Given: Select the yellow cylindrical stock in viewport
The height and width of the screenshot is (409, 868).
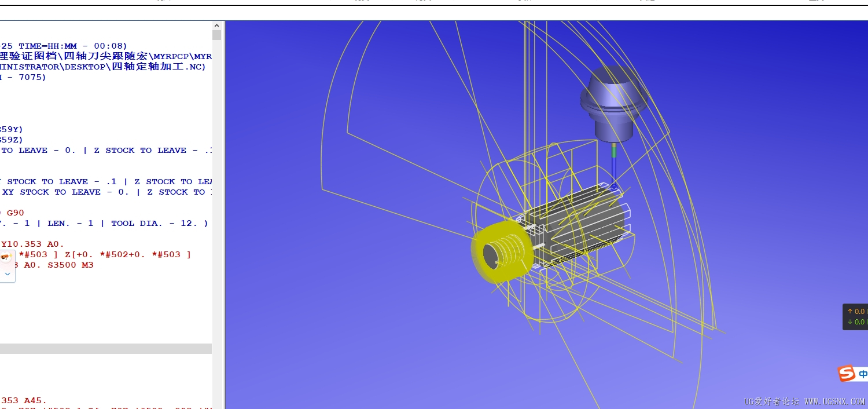Looking at the screenshot, I should click(x=501, y=253).
